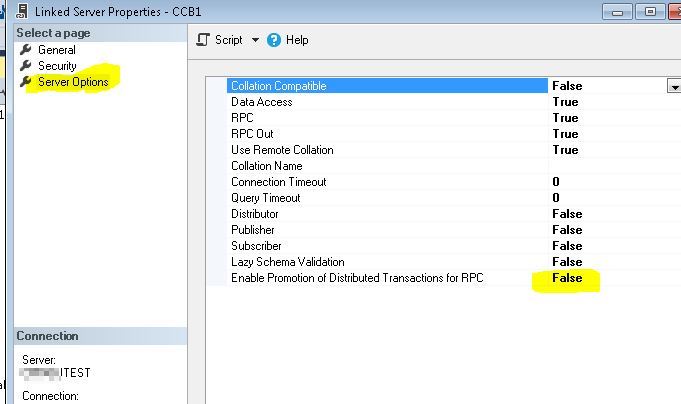Image resolution: width=681 pixels, height=404 pixels.
Task: Toggle the RPC Out value
Action: [565, 134]
